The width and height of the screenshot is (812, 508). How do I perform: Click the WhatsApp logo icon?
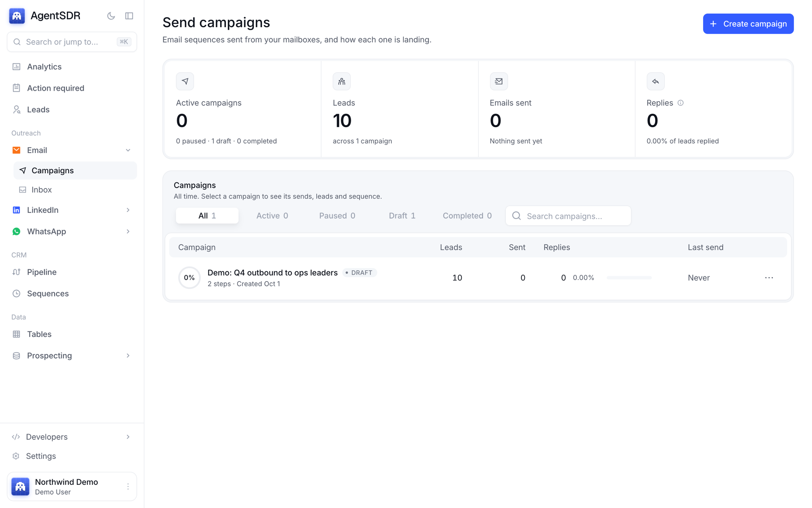coord(16,232)
